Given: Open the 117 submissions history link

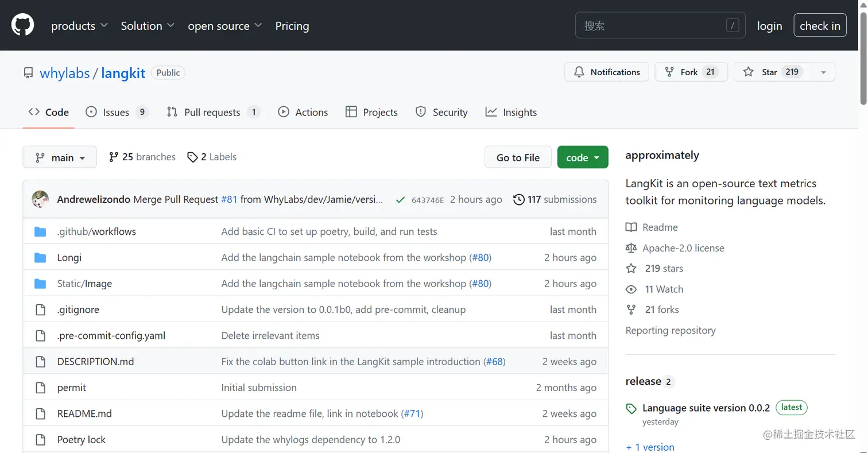Looking at the screenshot, I should (x=555, y=199).
